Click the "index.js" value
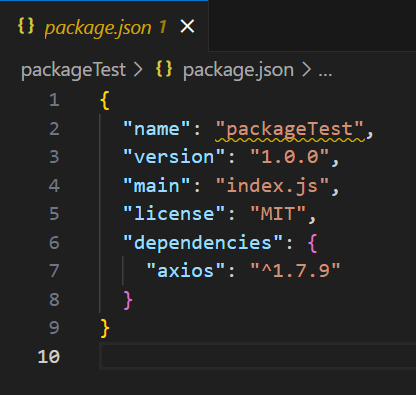 273,186
